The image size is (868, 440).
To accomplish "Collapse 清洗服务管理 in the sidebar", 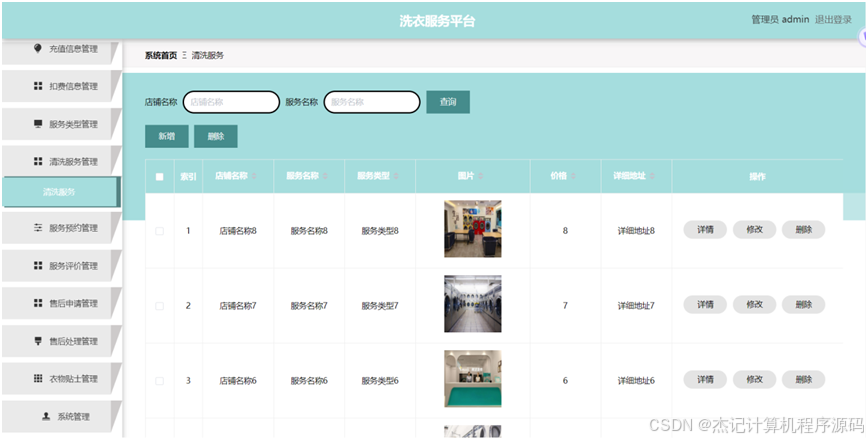I will (x=61, y=162).
